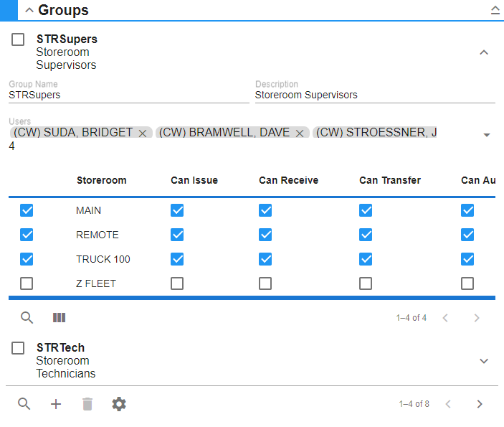Click the Description input field
504x427 pixels.
coord(374,95)
